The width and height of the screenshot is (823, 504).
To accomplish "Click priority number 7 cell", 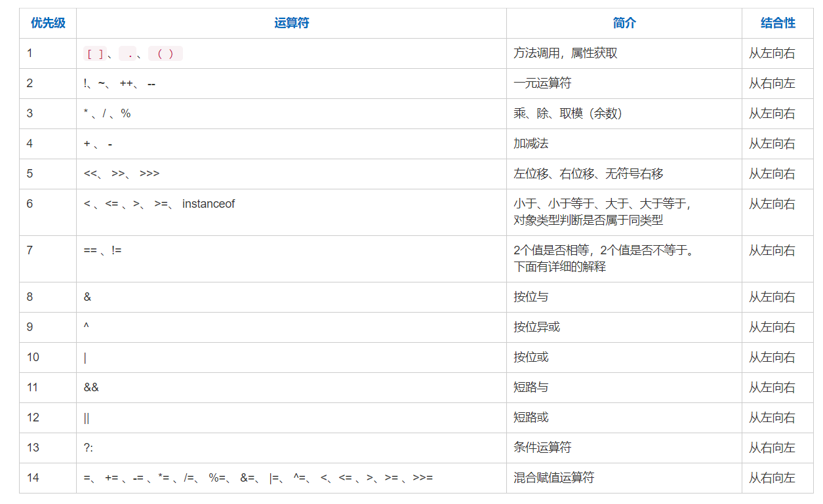I will [48, 259].
